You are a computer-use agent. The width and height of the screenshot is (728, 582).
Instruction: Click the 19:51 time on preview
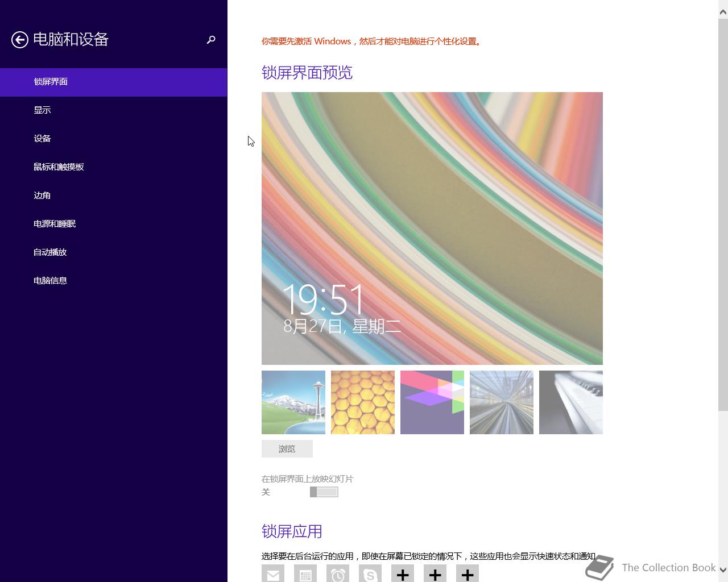coord(323,300)
